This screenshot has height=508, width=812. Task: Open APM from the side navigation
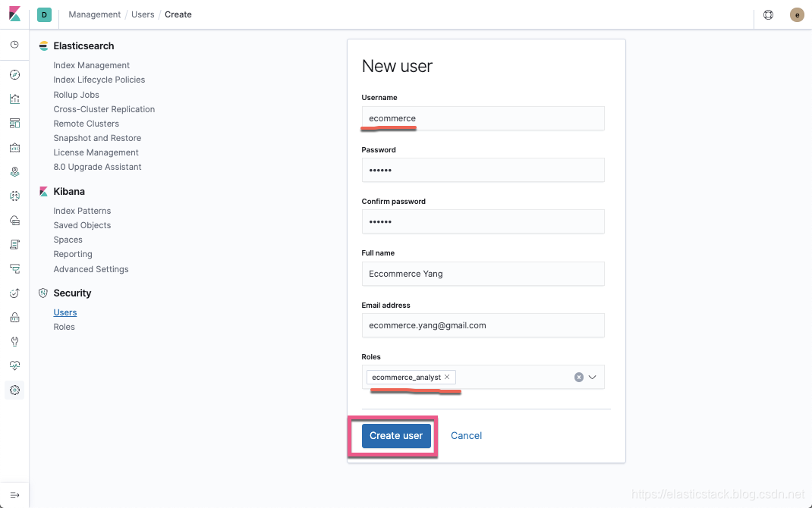(x=14, y=269)
